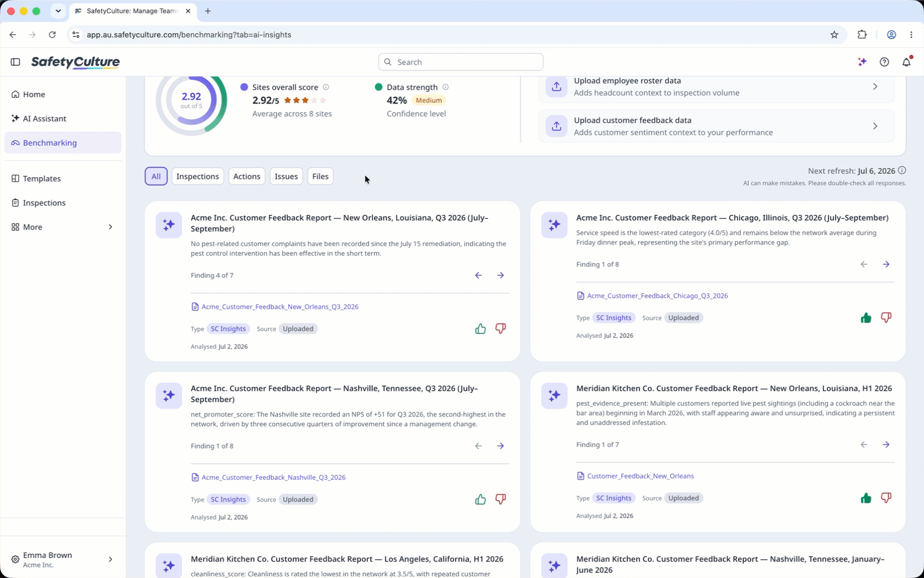Open Acme_Customer_Feedback_Nashville_Q3_2026 file link
Image resolution: width=924 pixels, height=578 pixels.
(x=273, y=477)
